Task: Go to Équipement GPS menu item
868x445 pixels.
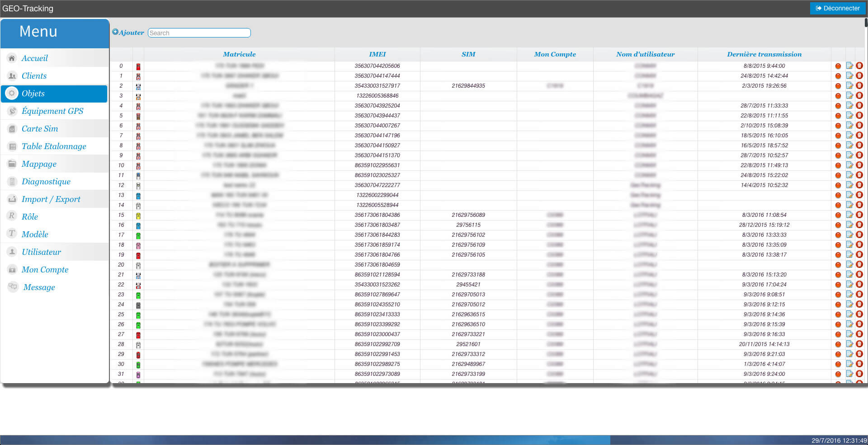Action: pos(52,111)
